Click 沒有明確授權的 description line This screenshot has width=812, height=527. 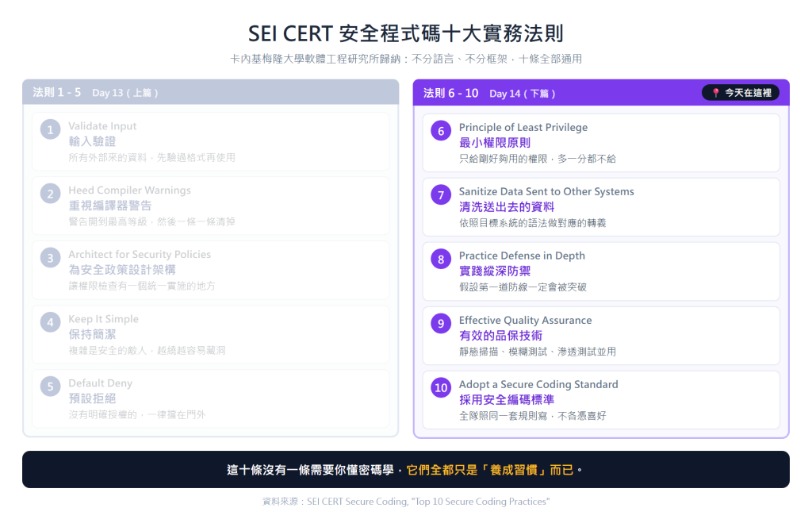coord(137,414)
